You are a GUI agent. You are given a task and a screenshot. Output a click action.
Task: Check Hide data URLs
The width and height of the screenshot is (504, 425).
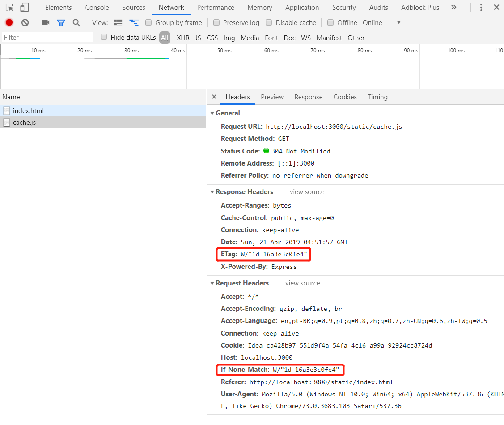[x=103, y=37]
